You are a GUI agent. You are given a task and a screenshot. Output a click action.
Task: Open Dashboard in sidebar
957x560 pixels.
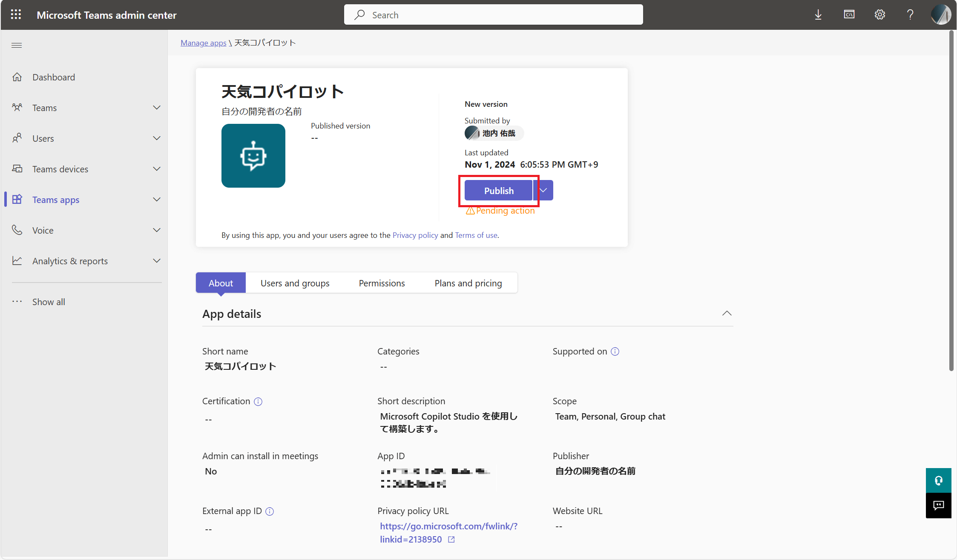[54, 77]
